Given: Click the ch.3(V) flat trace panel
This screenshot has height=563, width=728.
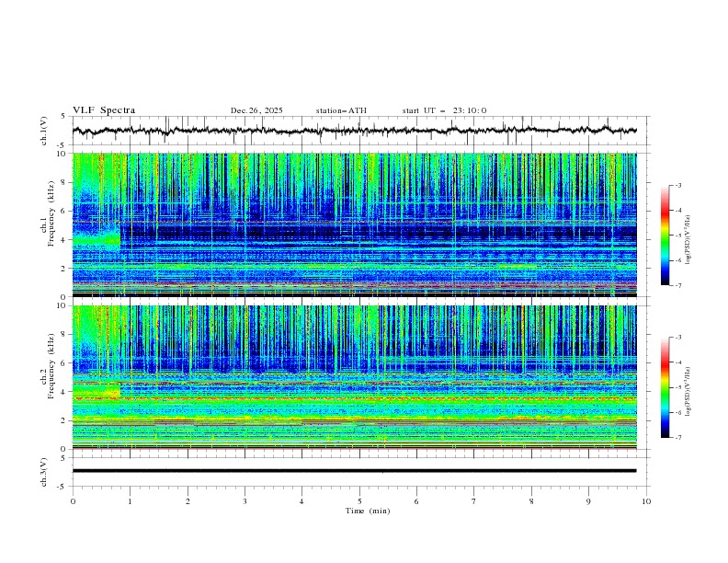Looking at the screenshot, I should coord(360,472).
